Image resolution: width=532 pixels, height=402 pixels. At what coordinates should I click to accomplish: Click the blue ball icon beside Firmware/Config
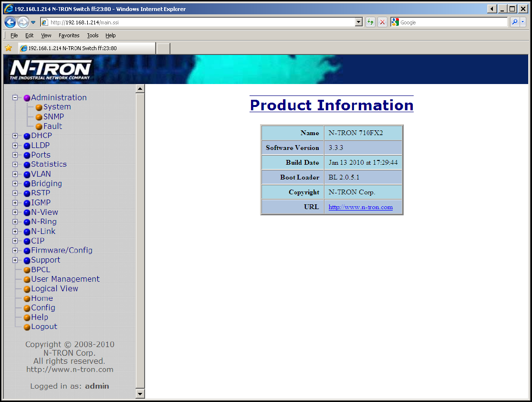(27, 251)
